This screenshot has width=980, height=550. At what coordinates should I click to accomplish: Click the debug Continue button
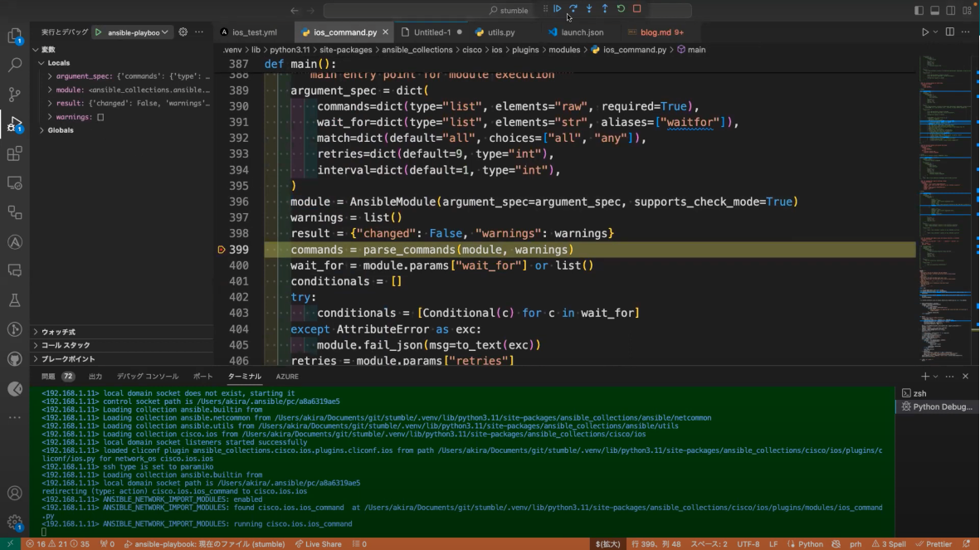pyautogui.click(x=558, y=9)
